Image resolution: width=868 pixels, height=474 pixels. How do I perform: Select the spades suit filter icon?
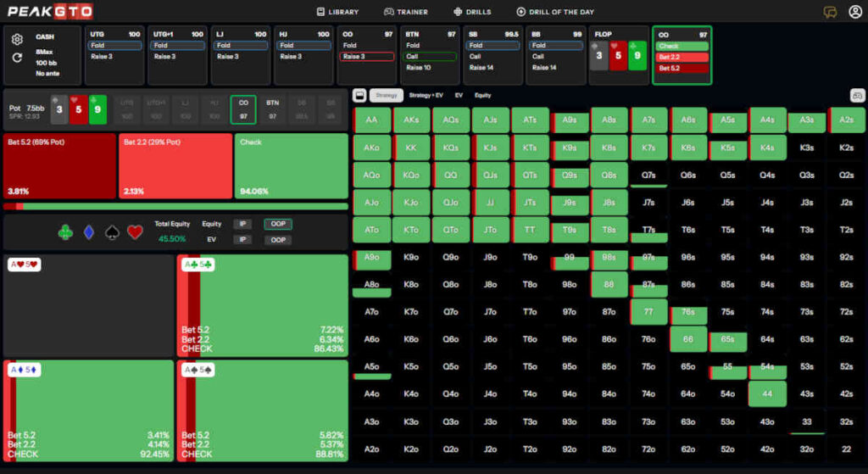tap(112, 232)
